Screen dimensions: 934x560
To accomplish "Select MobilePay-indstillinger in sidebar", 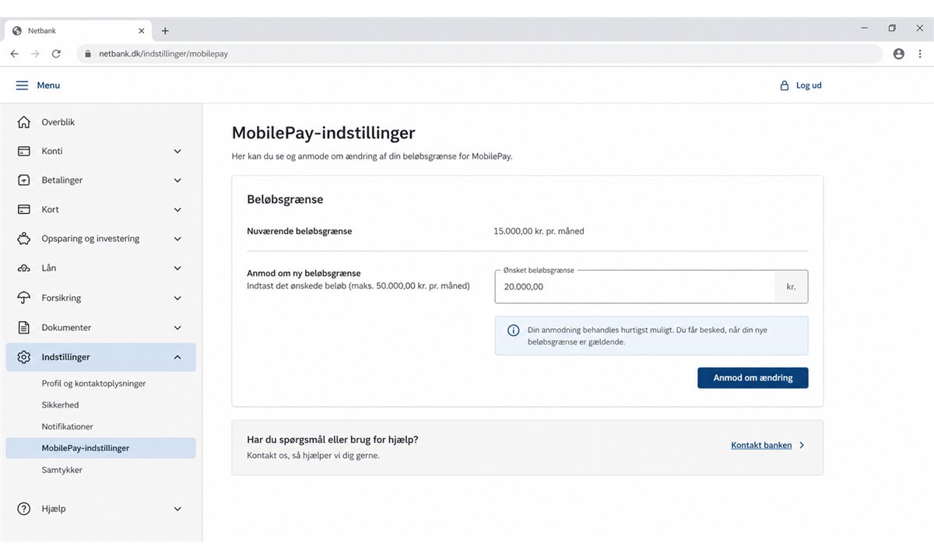I will point(100,448).
